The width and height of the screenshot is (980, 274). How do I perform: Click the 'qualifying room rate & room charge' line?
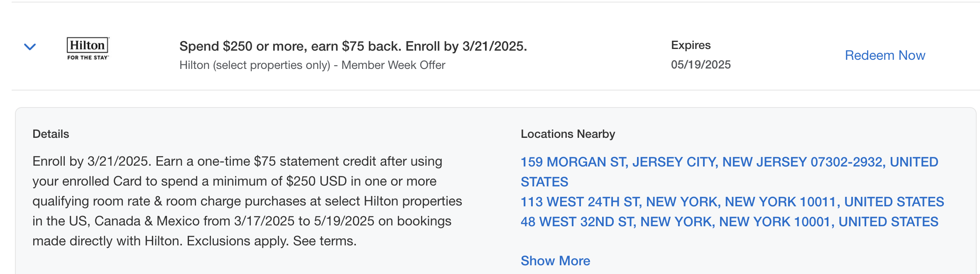(247, 201)
